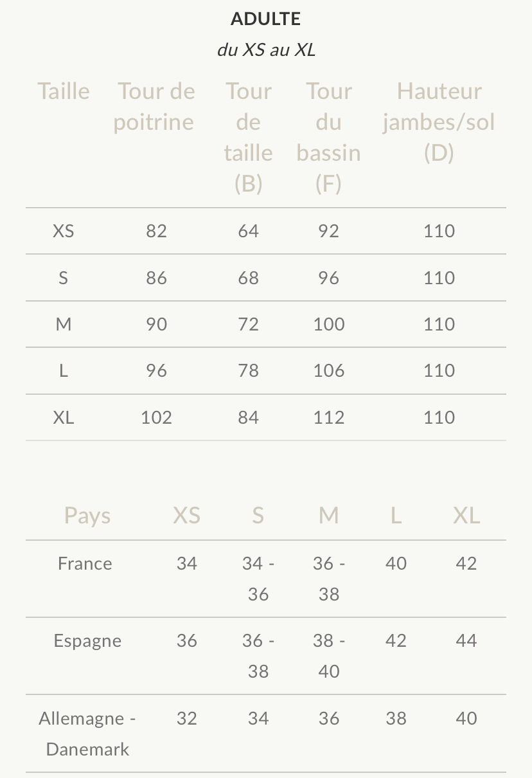Click France's size M range "36 - 38"
This screenshot has height=778, width=532.
(328, 579)
